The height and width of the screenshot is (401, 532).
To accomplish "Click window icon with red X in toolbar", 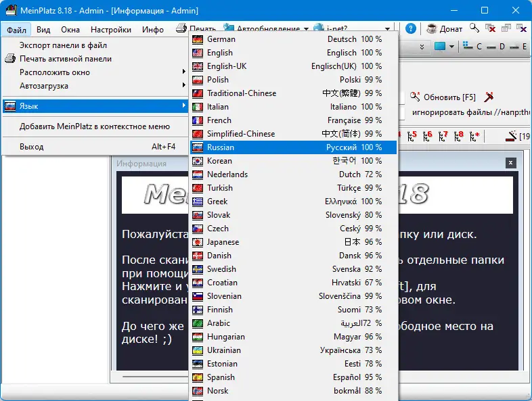I will [490, 28].
